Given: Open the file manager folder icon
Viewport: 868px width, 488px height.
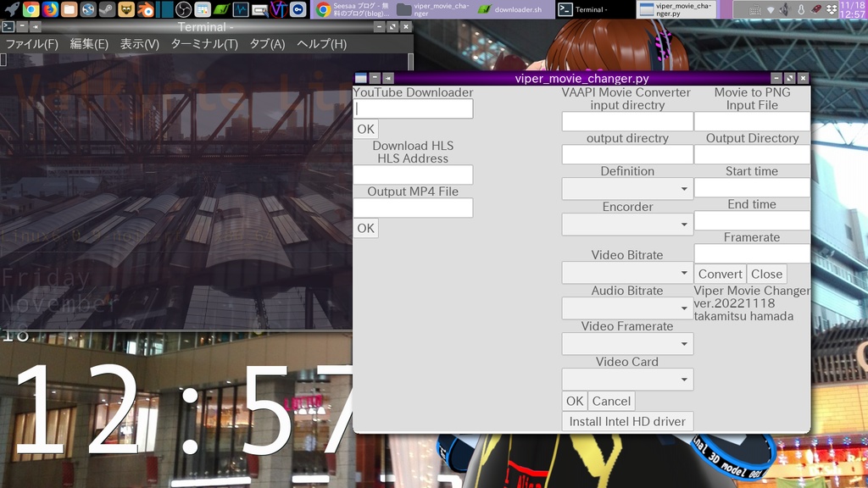Looking at the screenshot, I should pyautogui.click(x=69, y=11).
